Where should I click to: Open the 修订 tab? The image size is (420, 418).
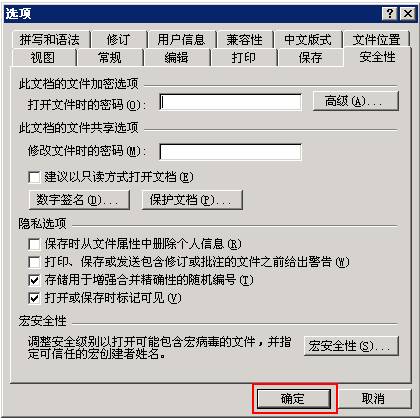tap(119, 40)
